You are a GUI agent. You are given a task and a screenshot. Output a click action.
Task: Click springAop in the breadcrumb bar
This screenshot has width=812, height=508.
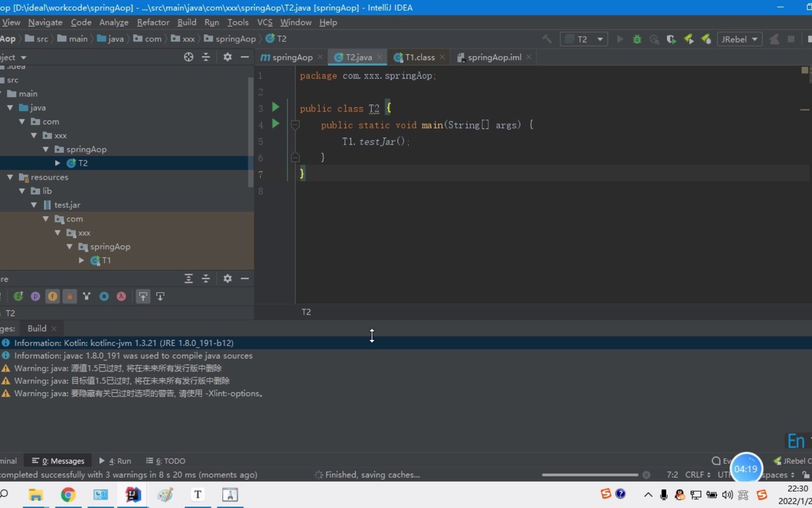pyautogui.click(x=230, y=39)
